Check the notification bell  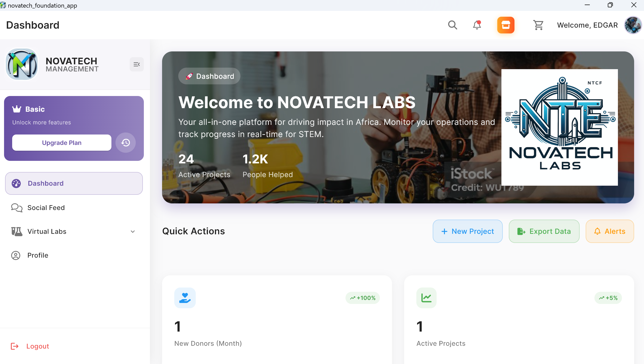point(477,25)
